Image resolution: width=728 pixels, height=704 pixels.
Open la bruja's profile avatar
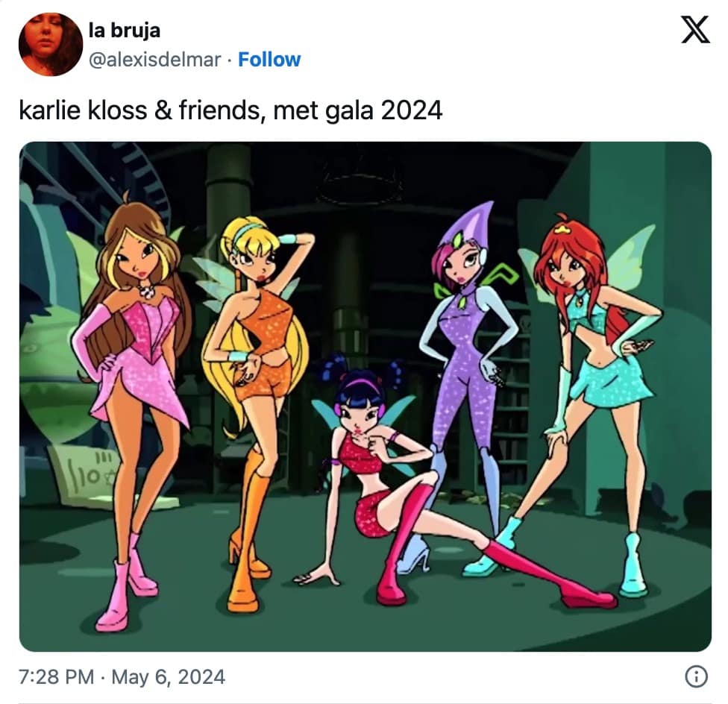pyautogui.click(x=51, y=45)
